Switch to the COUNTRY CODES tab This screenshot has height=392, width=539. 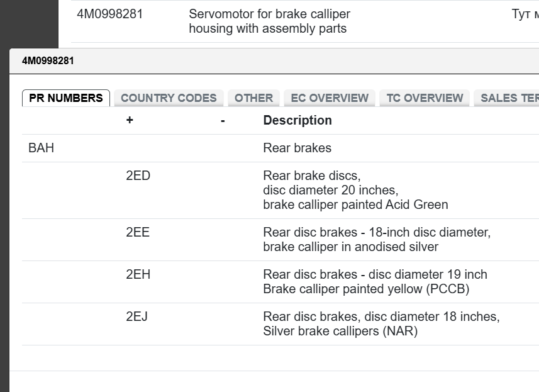[x=169, y=98]
